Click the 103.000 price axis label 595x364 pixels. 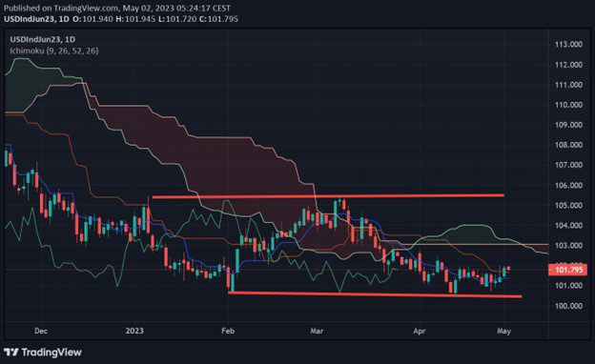tap(568, 246)
